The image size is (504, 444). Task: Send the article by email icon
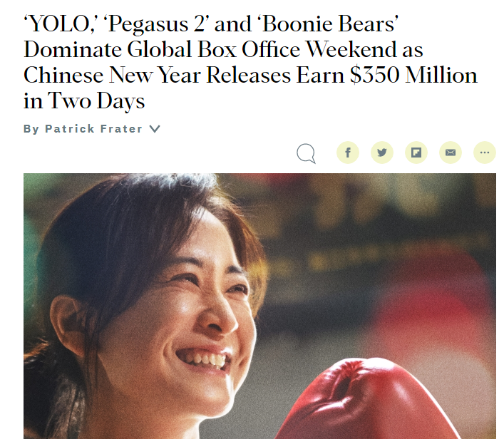click(451, 153)
